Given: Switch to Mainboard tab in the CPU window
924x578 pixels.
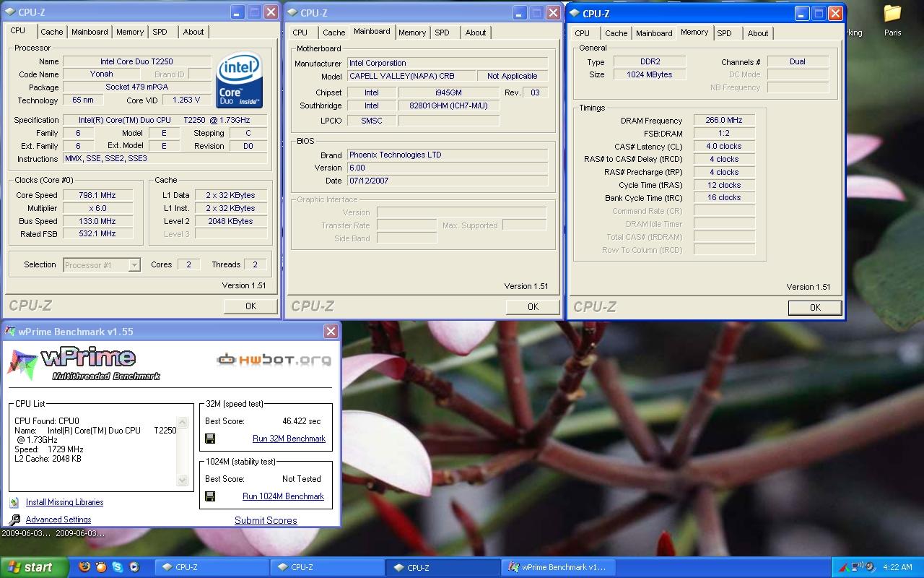Looking at the screenshot, I should (x=90, y=32).
